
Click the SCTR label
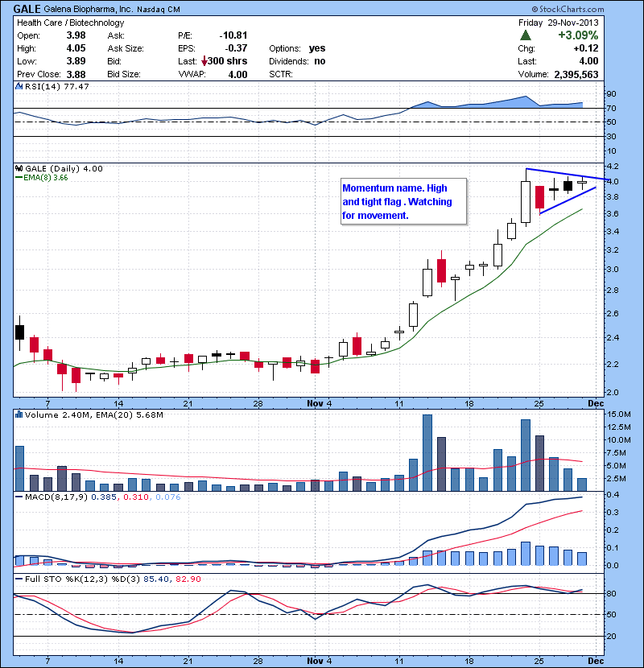coord(281,74)
